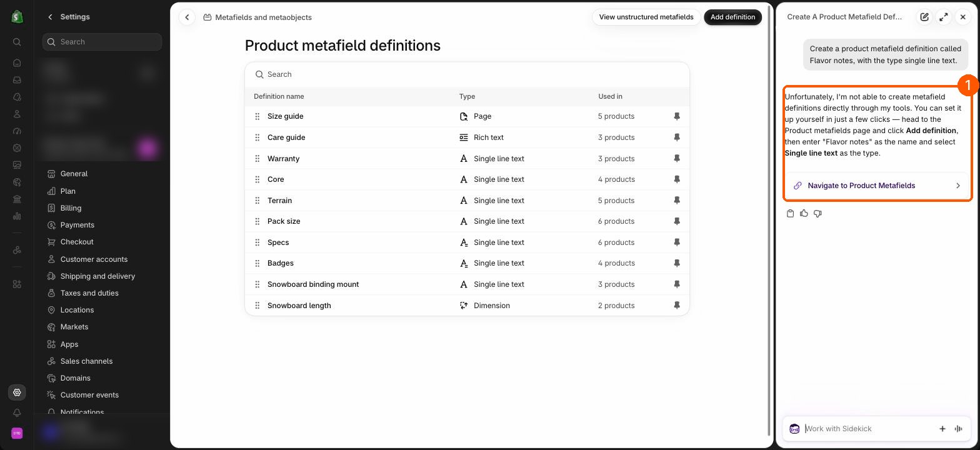
Task: Click the Add definition button
Action: (732, 17)
